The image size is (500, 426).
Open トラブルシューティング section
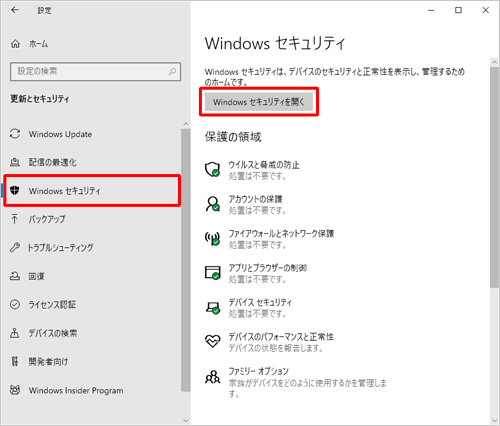coord(92,247)
